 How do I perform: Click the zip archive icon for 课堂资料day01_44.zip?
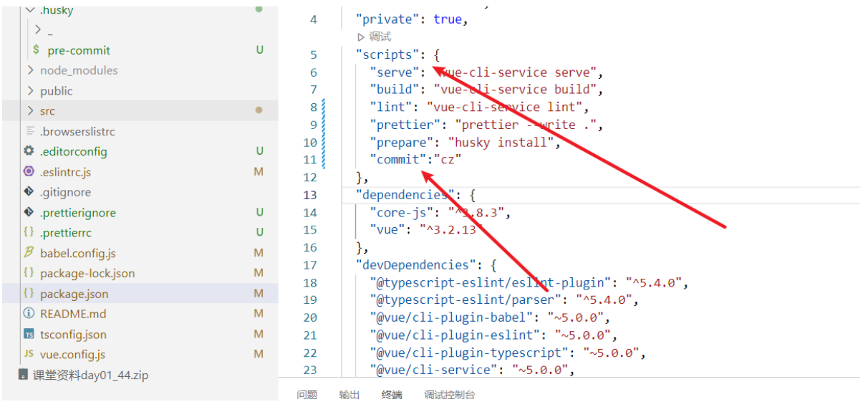pos(23,375)
